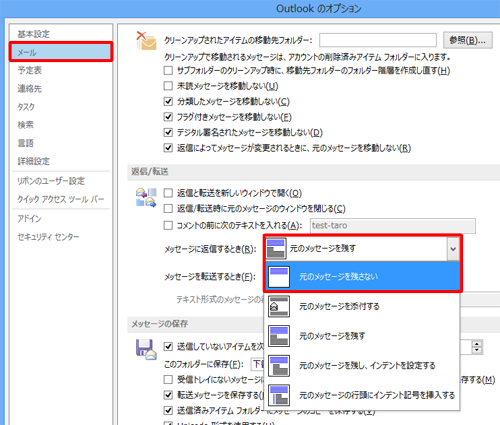Toggle 受信トレイにないメッセージ reply-save checkbox
The width and height of the screenshot is (500, 425).
(168, 379)
